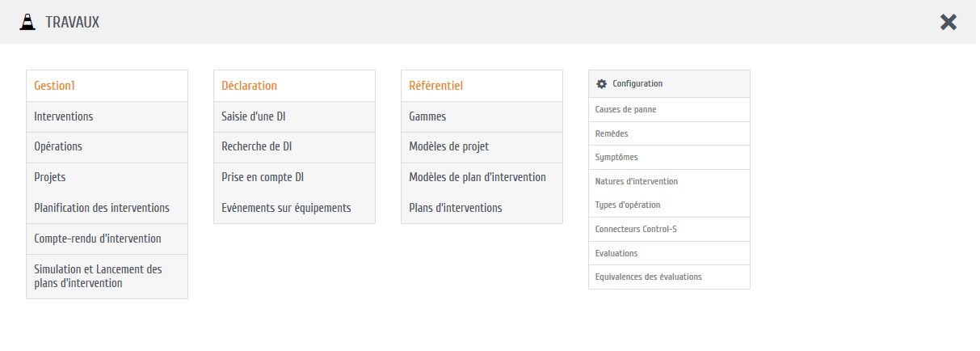Open Compte-rendu d'intervention
This screenshot has width=980, height=351.
98,239
